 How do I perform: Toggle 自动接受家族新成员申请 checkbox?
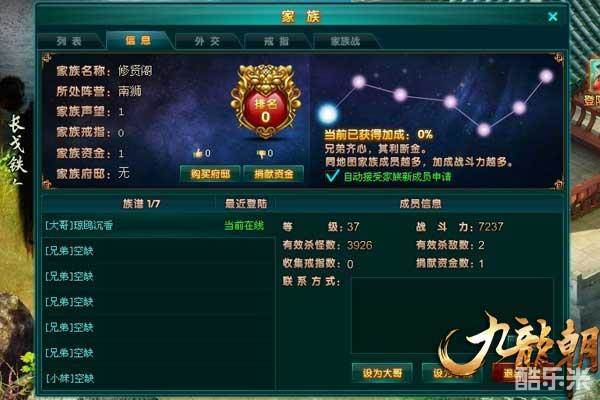[x=332, y=176]
